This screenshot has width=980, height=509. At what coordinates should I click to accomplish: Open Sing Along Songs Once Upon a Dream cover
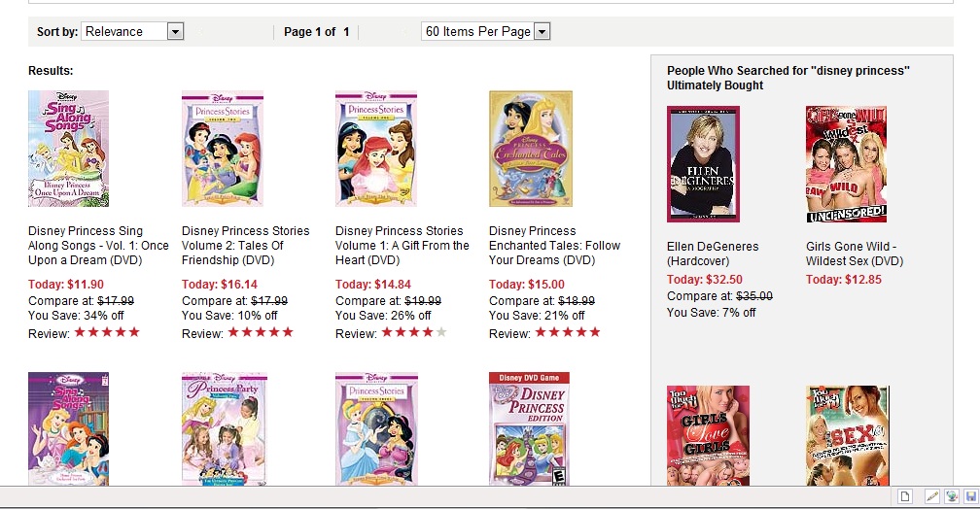(x=69, y=149)
